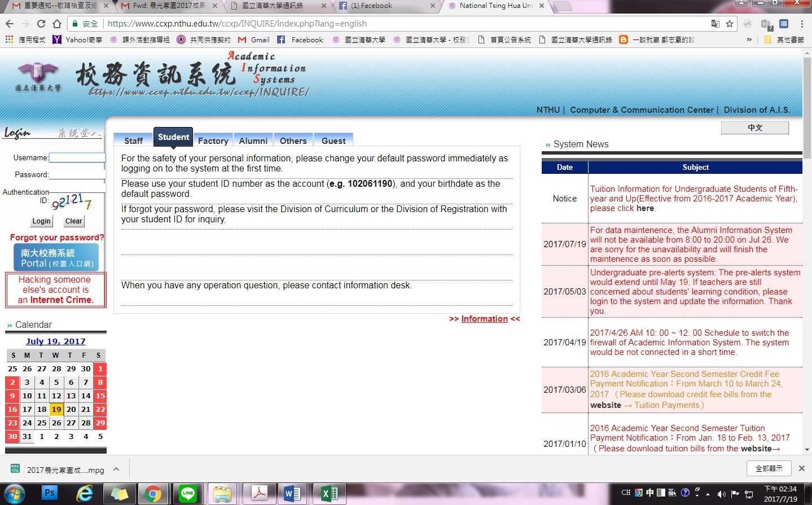Open LINE from the taskbar

[187, 494]
